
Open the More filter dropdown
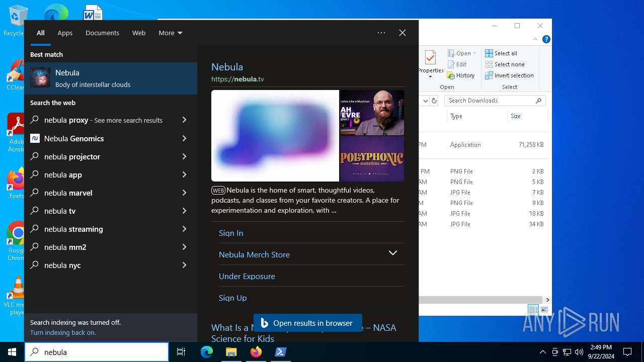[x=171, y=33]
